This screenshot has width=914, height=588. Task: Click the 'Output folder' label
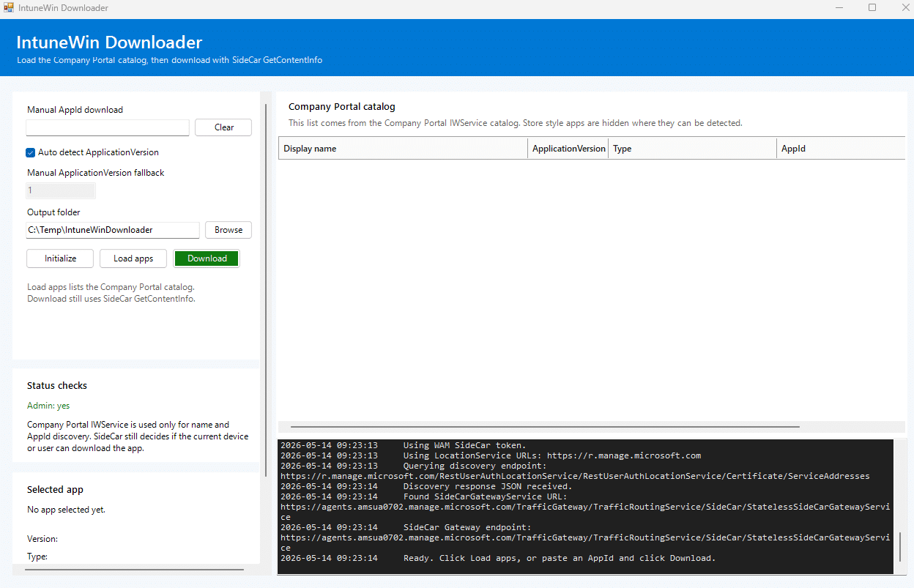pos(53,212)
